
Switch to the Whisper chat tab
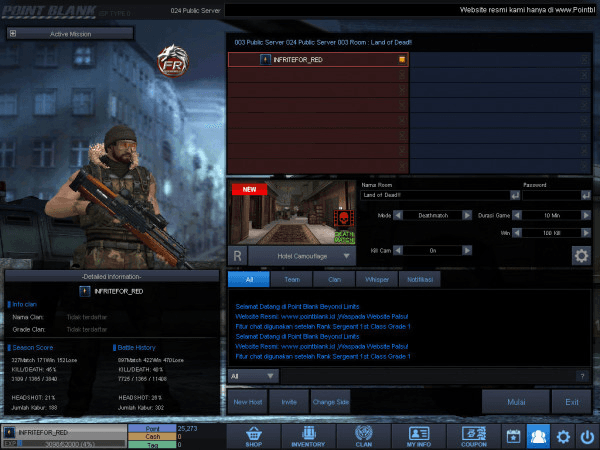coord(377,279)
